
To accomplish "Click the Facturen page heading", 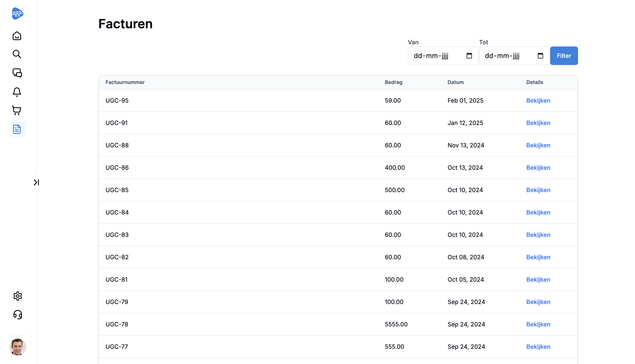I will click(125, 24).
